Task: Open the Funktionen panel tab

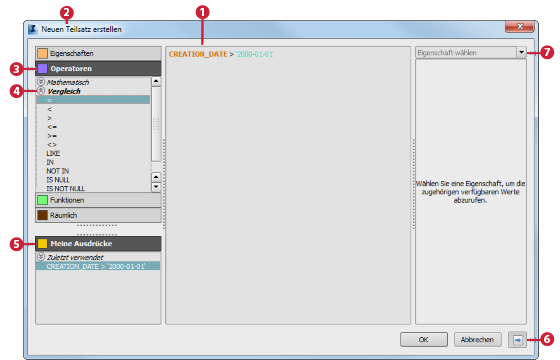Action: tap(98, 200)
